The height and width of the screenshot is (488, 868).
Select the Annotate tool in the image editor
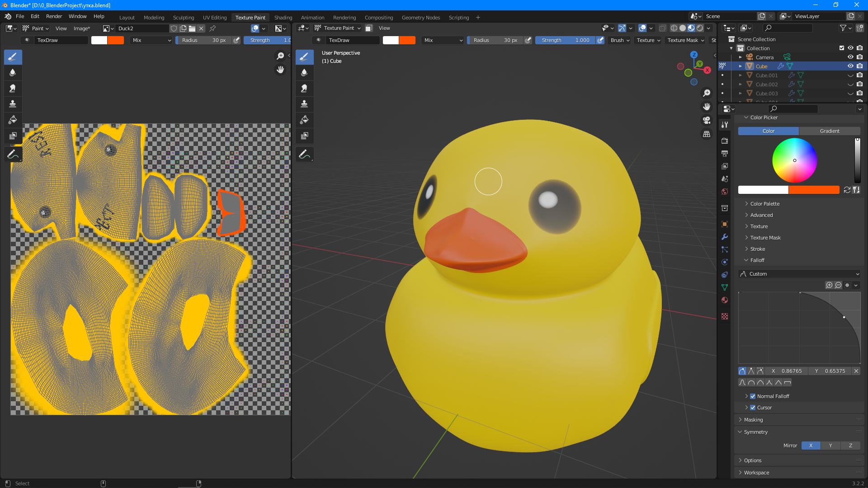[13, 155]
